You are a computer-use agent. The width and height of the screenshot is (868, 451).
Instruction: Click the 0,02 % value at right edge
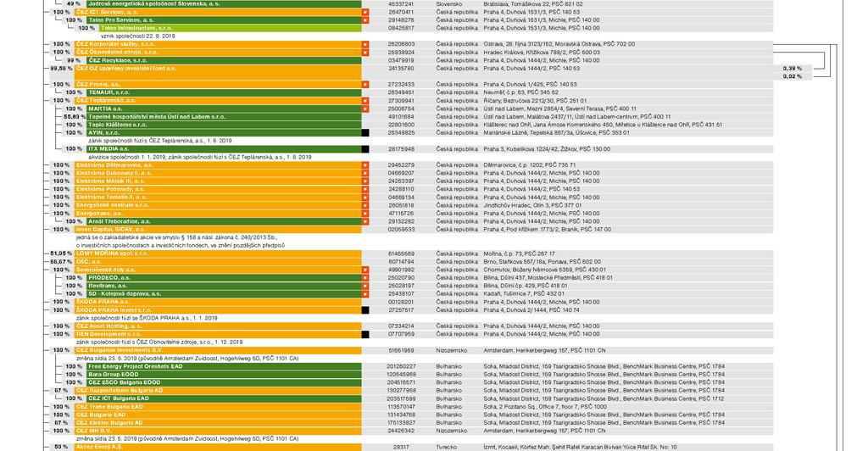coord(793,76)
